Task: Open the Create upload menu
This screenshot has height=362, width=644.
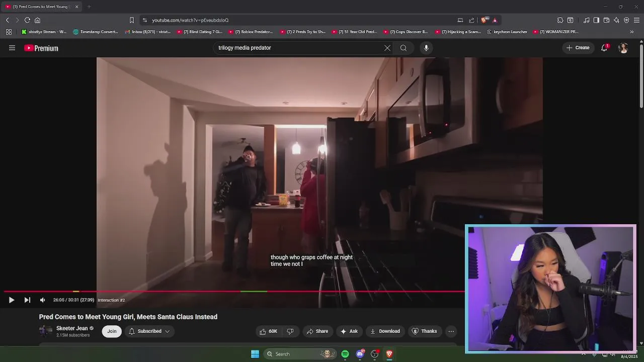Action: [578, 48]
